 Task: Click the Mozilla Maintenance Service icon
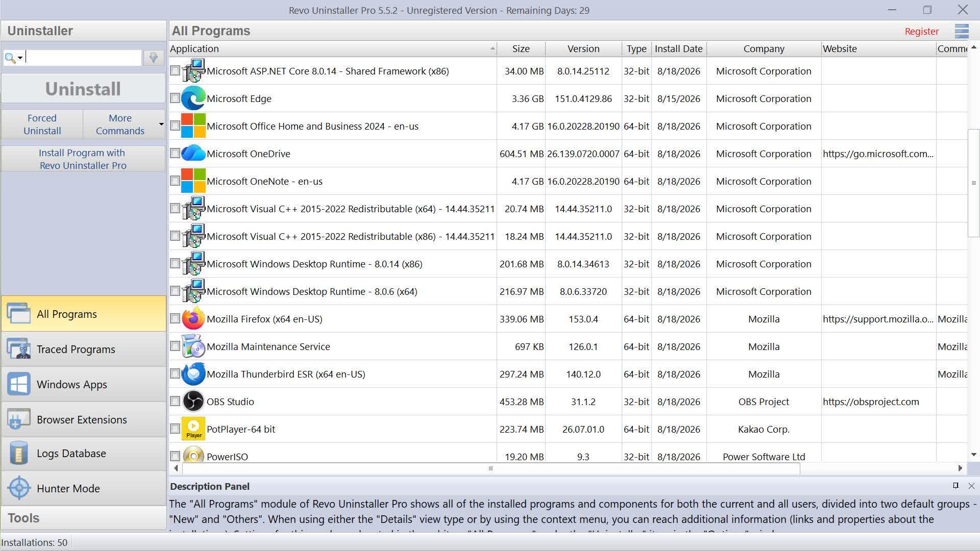[x=193, y=346]
